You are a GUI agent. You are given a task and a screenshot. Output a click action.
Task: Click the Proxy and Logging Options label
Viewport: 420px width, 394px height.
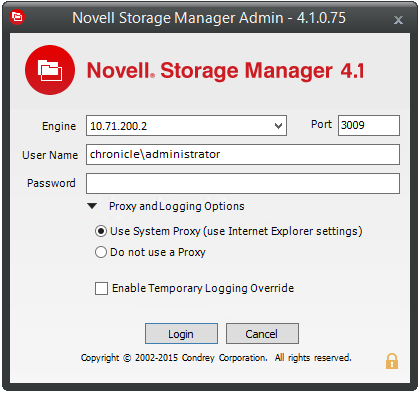tap(177, 206)
